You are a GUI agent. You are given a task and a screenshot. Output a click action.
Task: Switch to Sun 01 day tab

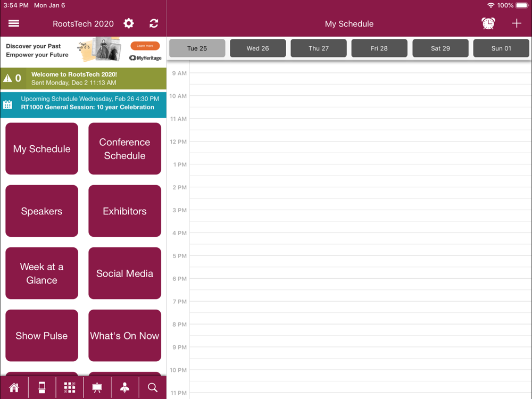501,48
